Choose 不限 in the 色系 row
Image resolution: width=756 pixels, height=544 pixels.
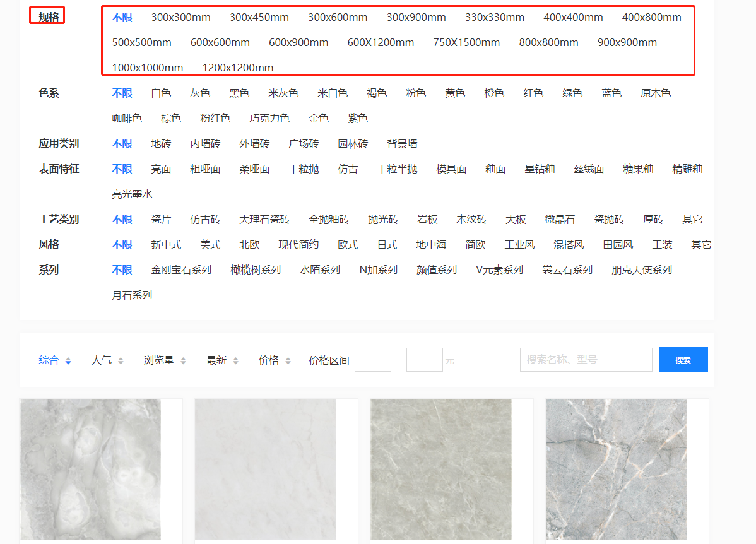[122, 93]
